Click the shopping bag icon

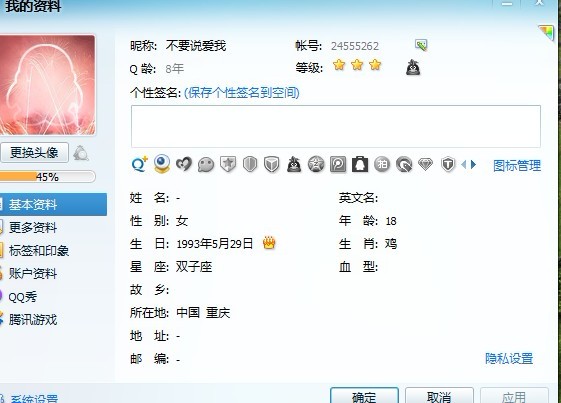pos(360,165)
